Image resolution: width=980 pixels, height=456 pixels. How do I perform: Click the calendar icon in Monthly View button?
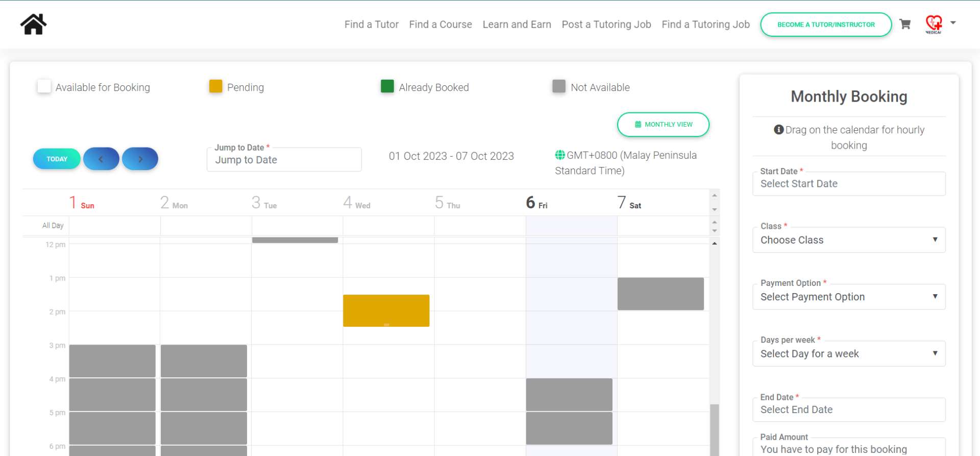click(x=638, y=125)
